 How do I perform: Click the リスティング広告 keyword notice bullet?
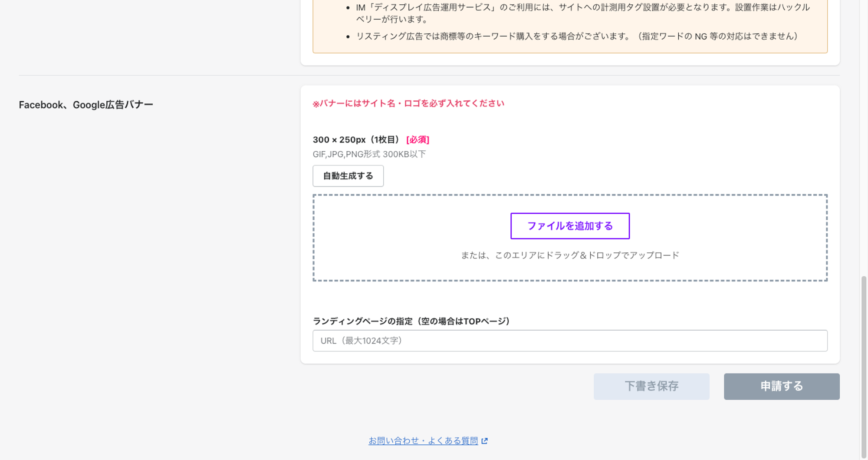[x=576, y=36]
